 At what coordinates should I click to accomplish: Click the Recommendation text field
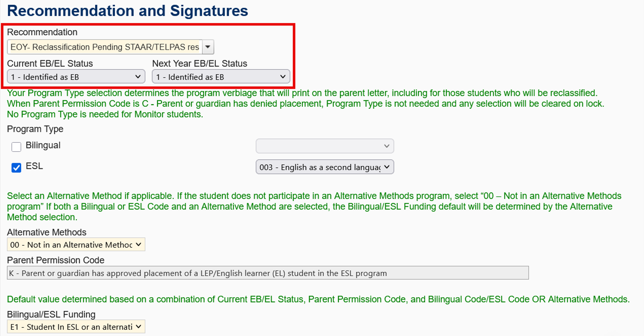click(x=105, y=47)
